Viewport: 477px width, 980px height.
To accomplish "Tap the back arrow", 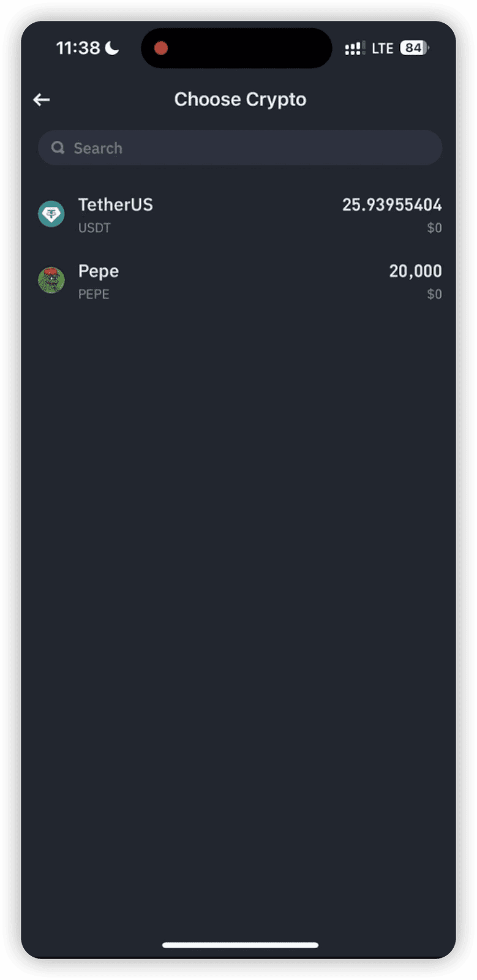I will pos(42,99).
